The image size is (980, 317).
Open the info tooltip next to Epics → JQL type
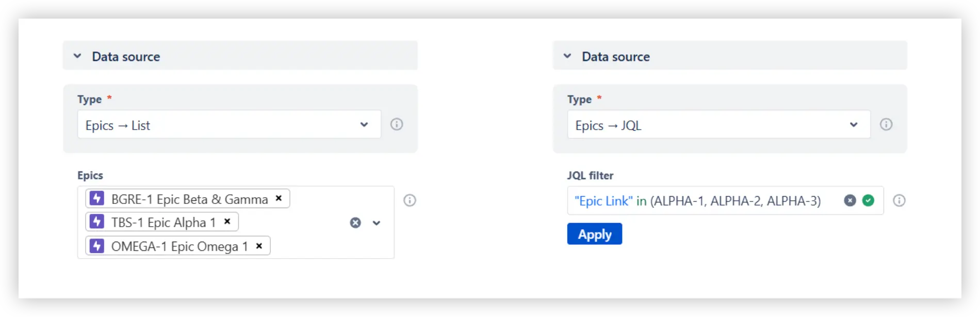(886, 124)
